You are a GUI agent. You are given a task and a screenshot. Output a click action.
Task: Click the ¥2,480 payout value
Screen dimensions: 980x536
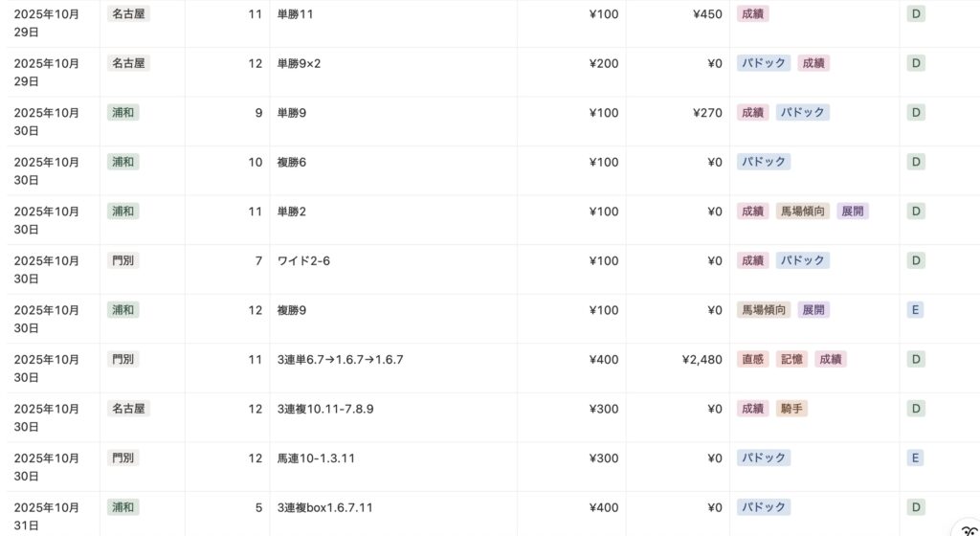click(702, 359)
